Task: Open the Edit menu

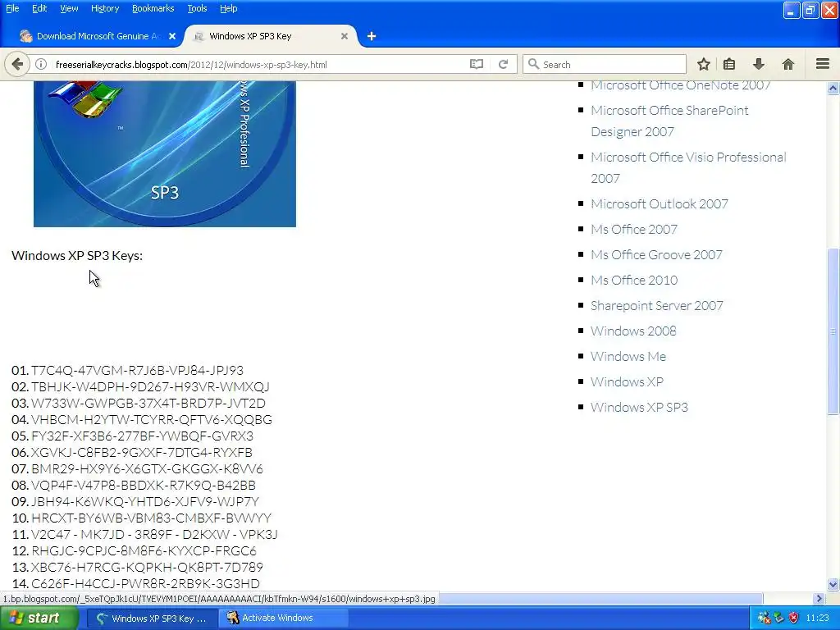Action: [x=39, y=8]
